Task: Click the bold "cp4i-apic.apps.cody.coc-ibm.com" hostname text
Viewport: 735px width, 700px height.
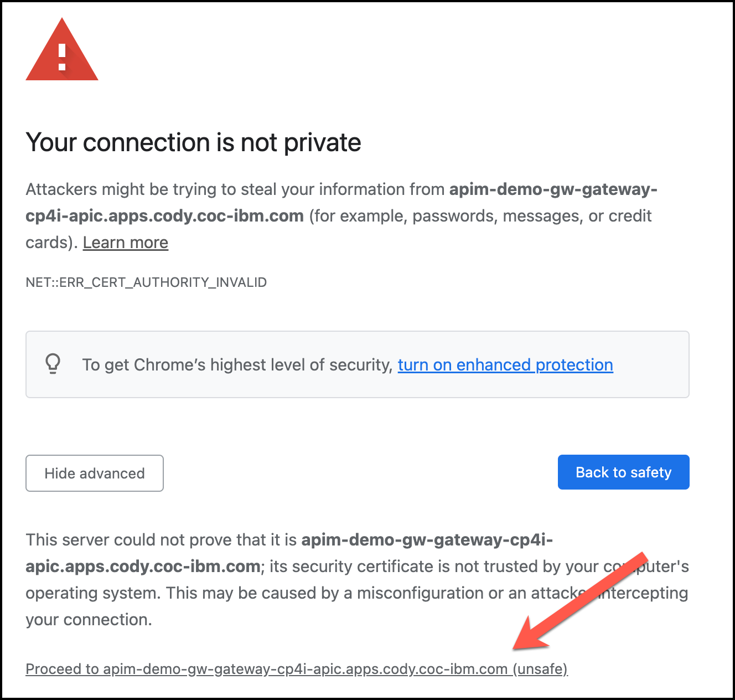Action: (164, 216)
